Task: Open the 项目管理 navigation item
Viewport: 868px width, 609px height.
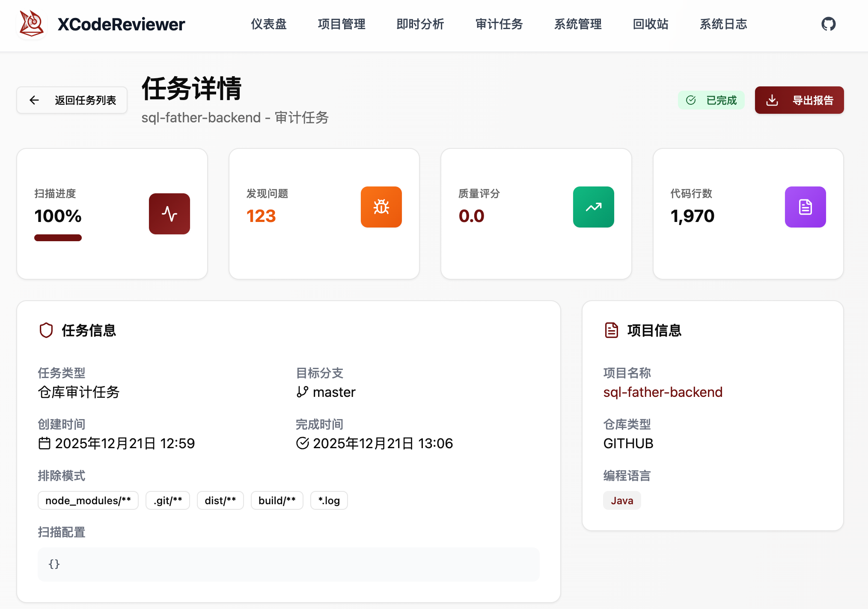Action: click(x=342, y=24)
